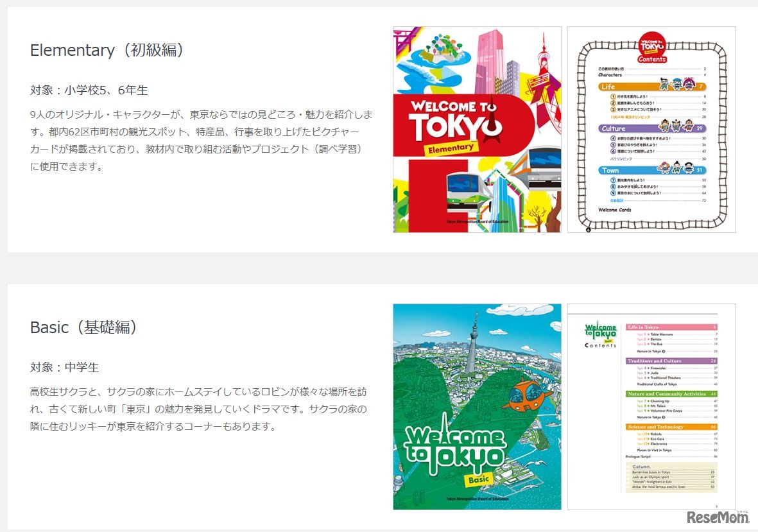Click the line ending に使用できます。
This screenshot has height=532, width=758.
(x=66, y=167)
